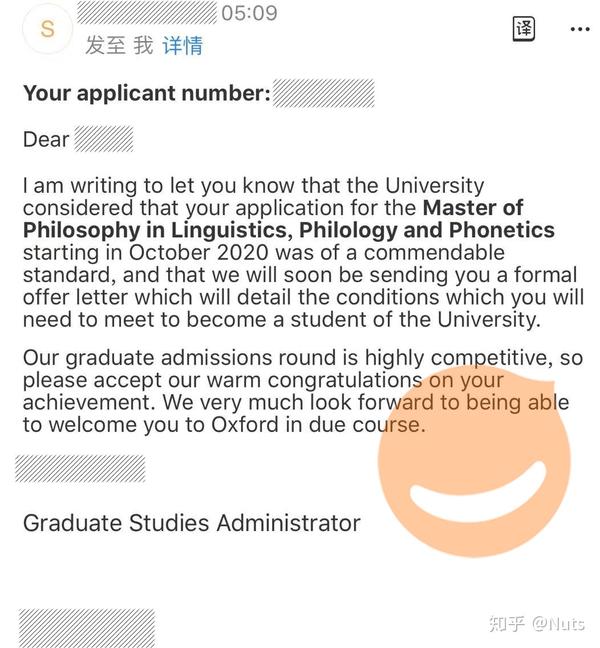Tap the first line I am writing
Screen dimensions: 600x648
[x=253, y=186]
